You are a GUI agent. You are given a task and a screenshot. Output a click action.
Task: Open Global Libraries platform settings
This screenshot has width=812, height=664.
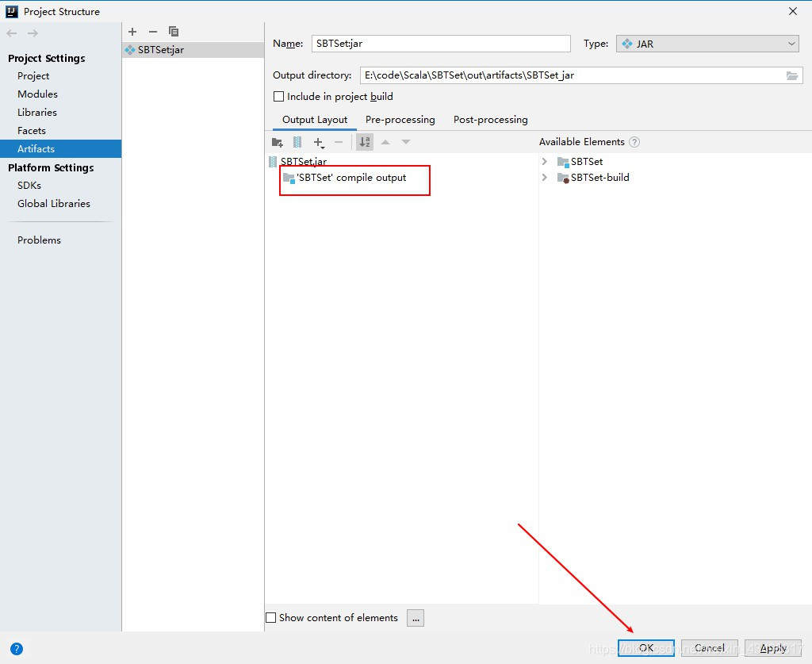pos(53,204)
